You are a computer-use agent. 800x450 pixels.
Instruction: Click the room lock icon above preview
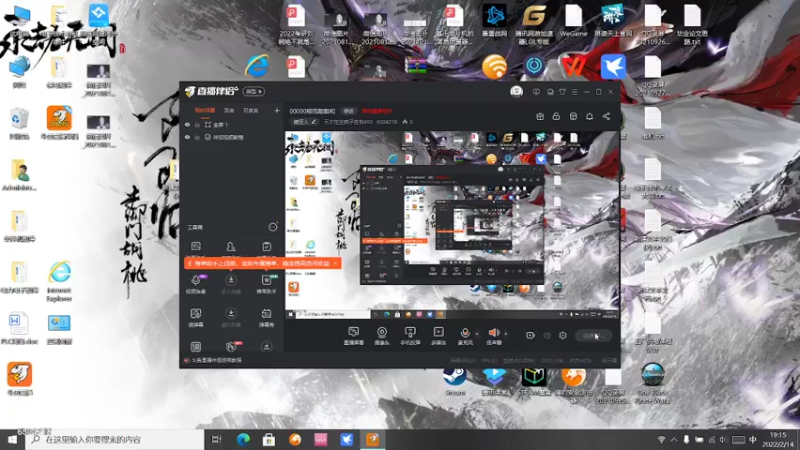point(556,116)
